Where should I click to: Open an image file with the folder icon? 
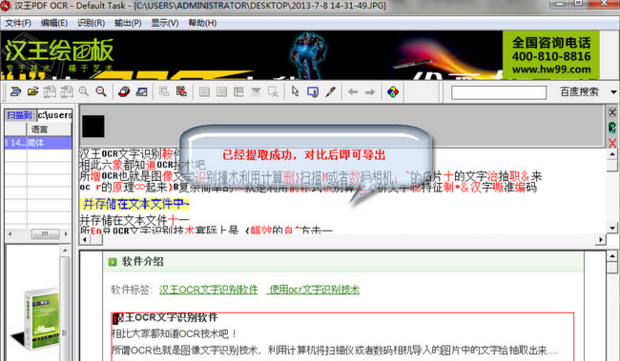pyautogui.click(x=33, y=92)
